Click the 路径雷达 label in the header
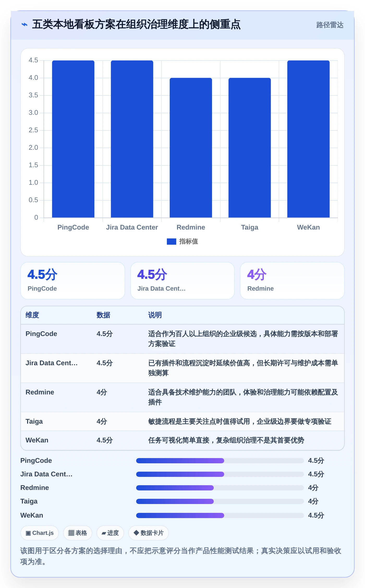Image resolution: width=365 pixels, height=588 pixels. point(330,25)
